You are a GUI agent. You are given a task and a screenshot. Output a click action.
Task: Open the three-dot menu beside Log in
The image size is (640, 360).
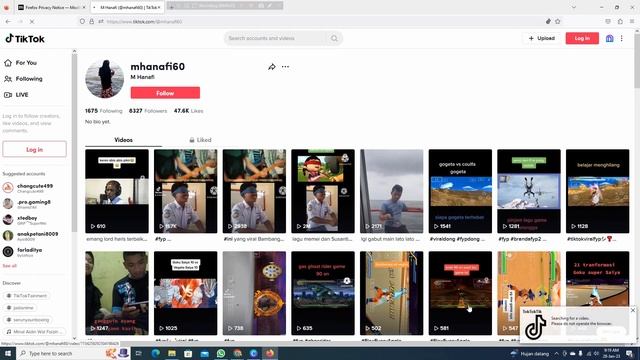tap(622, 38)
